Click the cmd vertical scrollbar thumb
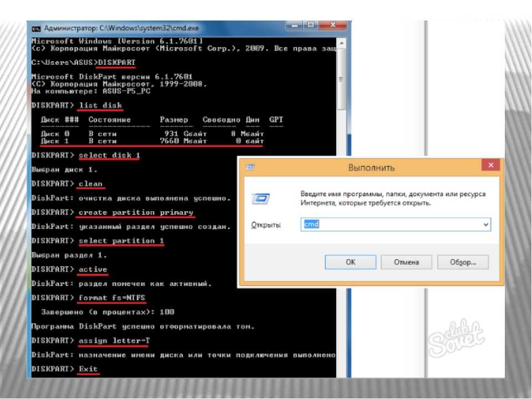Viewport: 532px width, 399px height. pos(341,79)
